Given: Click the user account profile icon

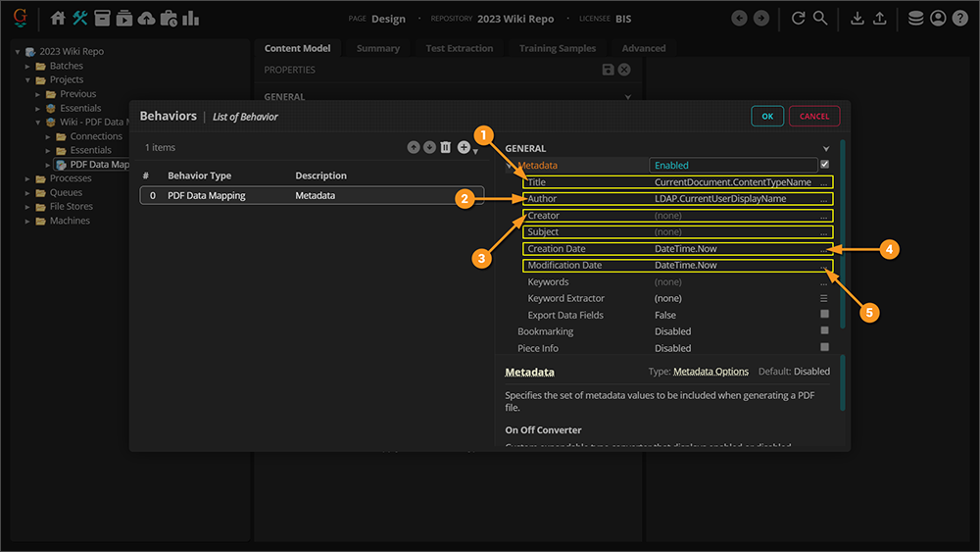Looking at the screenshot, I should coord(938,19).
